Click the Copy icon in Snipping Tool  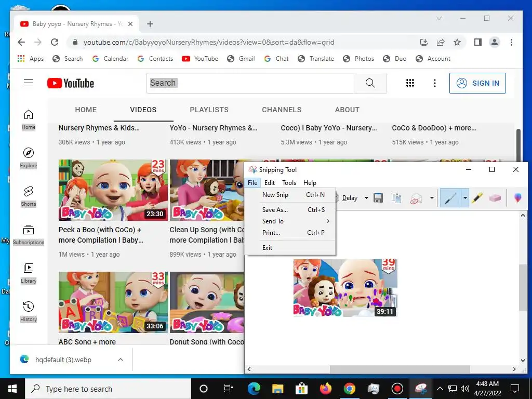click(396, 198)
